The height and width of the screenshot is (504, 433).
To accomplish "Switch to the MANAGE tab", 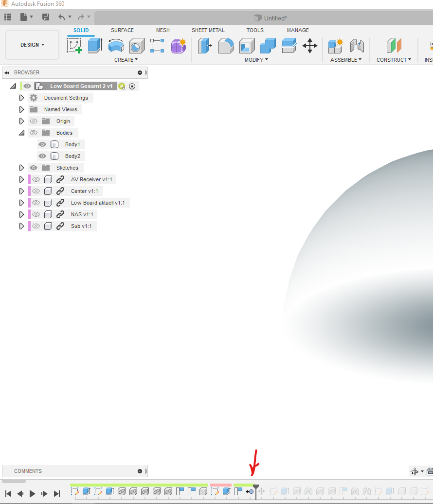I will point(298,30).
